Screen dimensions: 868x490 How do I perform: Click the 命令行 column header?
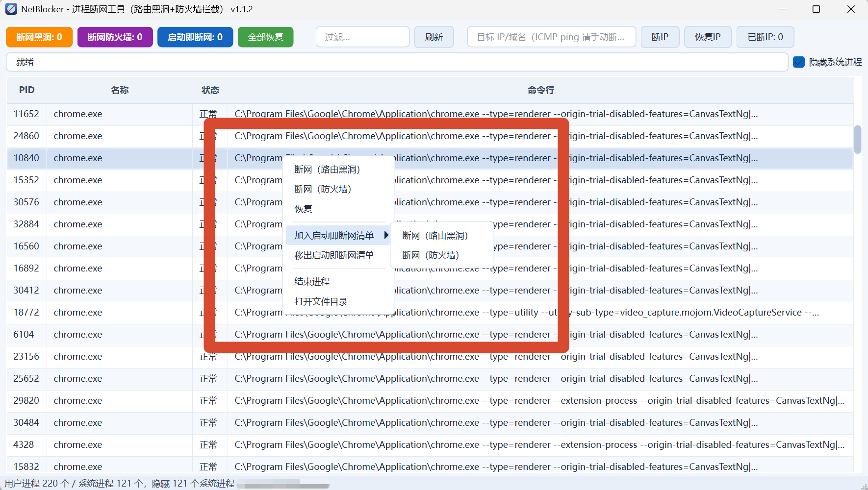click(540, 90)
